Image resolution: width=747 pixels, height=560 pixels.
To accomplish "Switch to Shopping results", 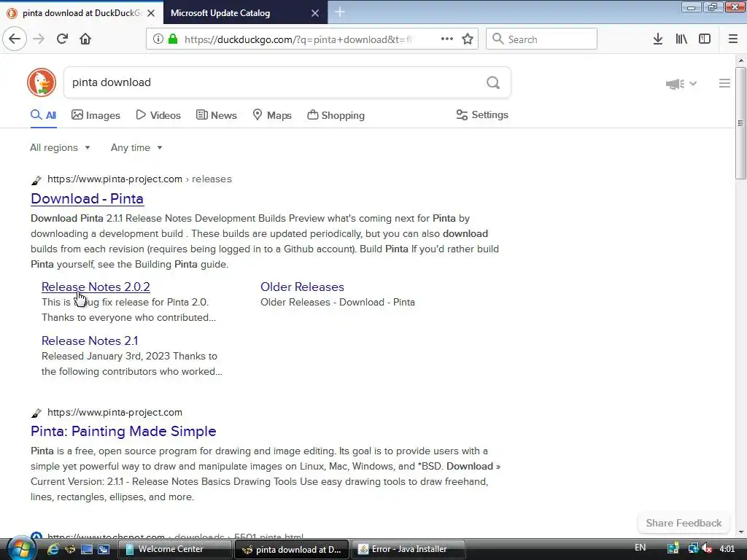I will [x=336, y=115].
